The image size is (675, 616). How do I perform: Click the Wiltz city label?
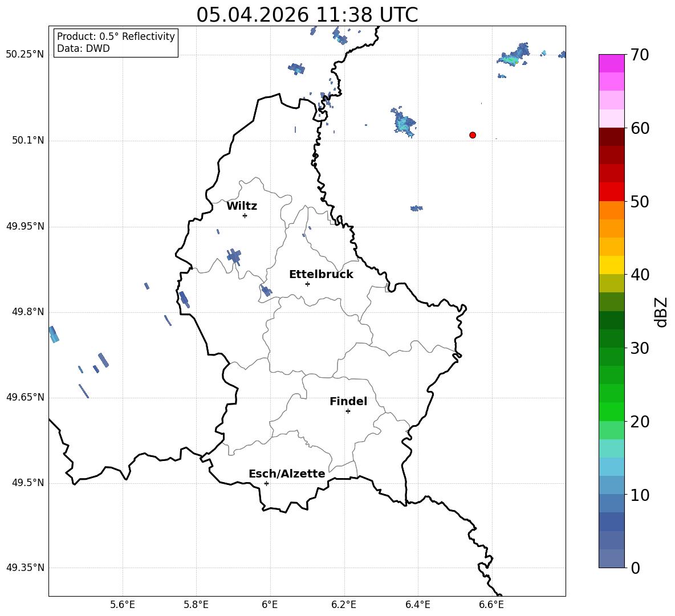(242, 206)
